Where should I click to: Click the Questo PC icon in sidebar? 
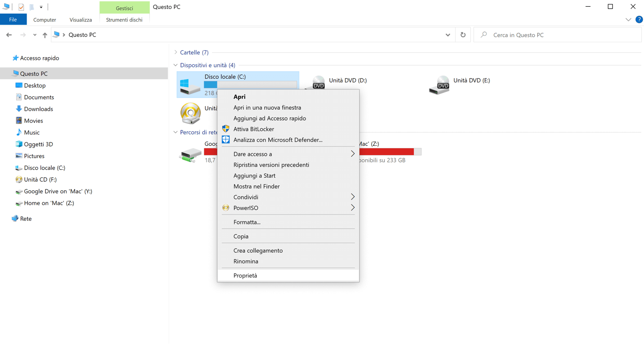(16, 73)
